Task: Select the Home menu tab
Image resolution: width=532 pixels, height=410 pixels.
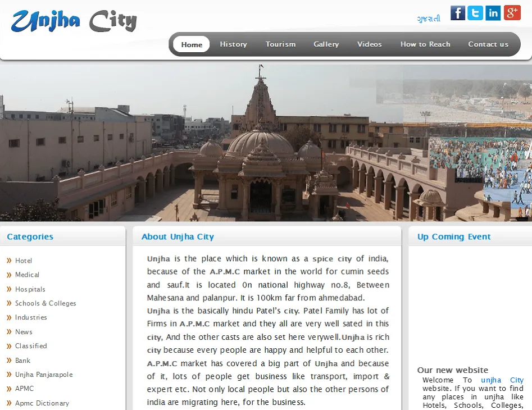Action: [x=192, y=44]
